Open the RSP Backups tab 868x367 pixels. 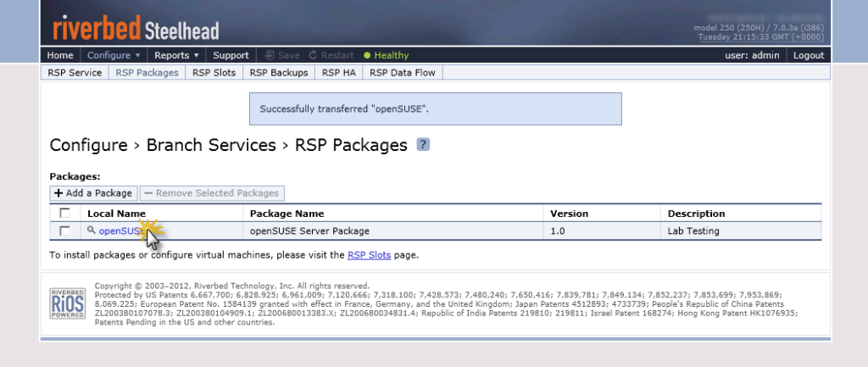(x=279, y=73)
